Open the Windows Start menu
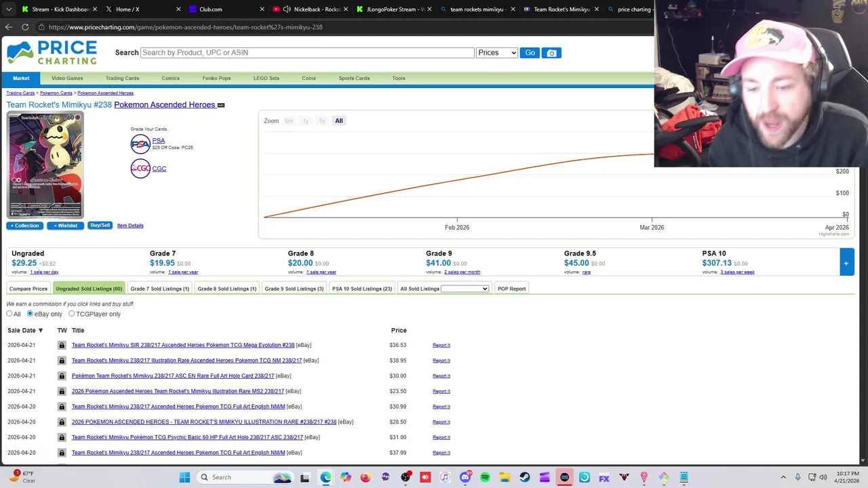Viewport: 868px width, 488px height. [184, 477]
